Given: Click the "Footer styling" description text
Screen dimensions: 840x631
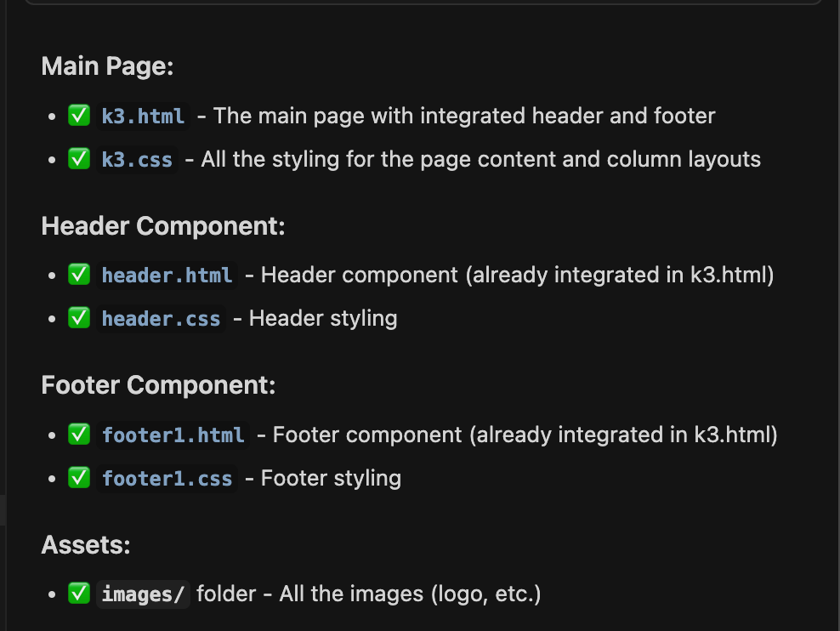Looking at the screenshot, I should 331,478.
